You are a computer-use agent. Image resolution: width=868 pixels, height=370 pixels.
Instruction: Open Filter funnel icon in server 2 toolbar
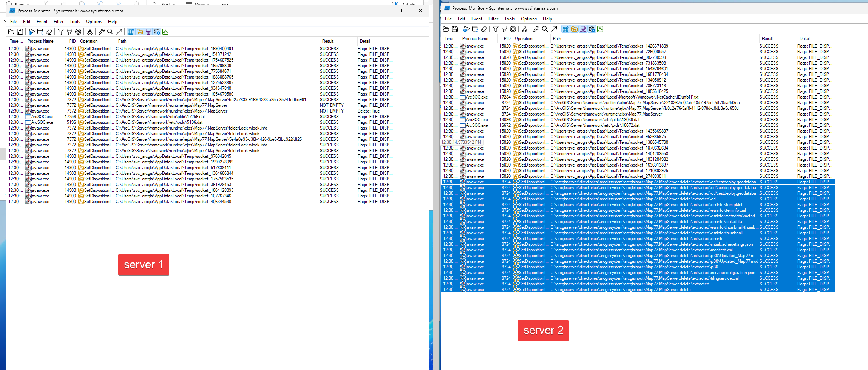[496, 29]
